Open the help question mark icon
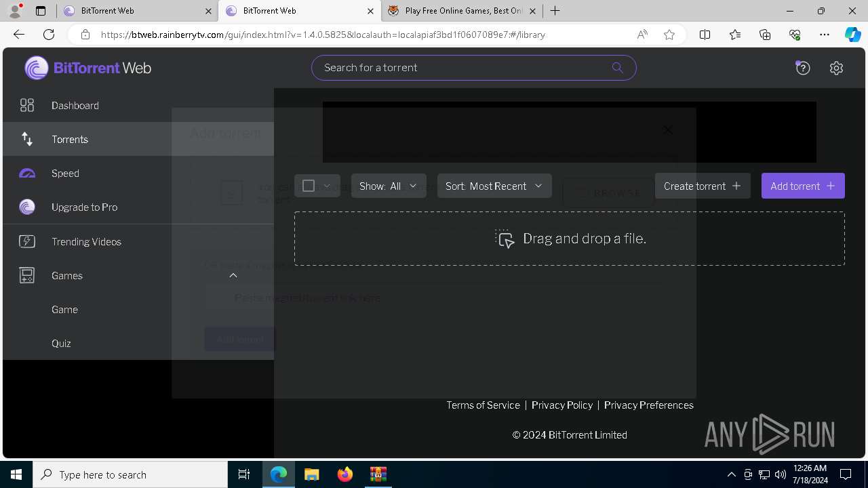This screenshot has width=868, height=488. [x=803, y=68]
